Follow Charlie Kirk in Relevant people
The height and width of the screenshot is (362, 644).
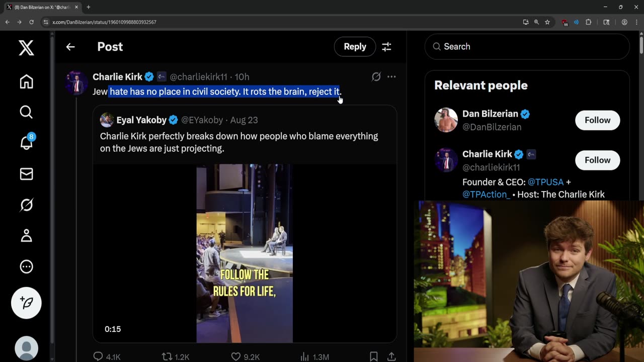(597, 160)
